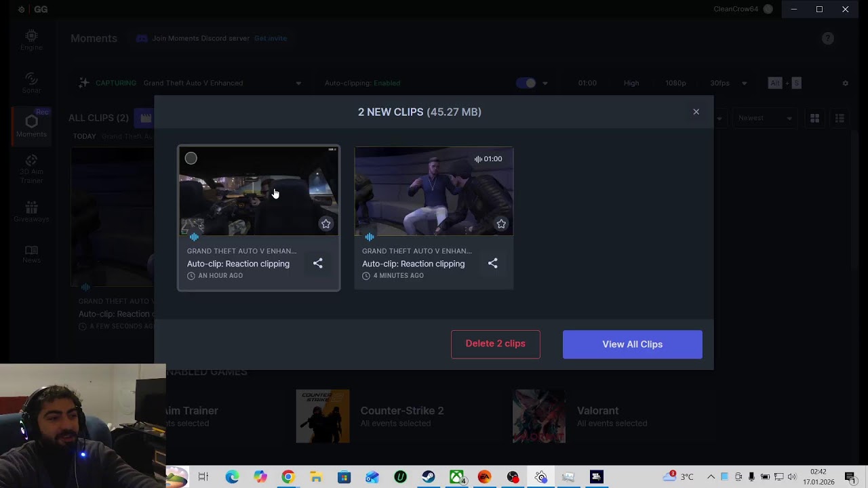Open EA app from taskbar
The width and height of the screenshot is (868, 488).
tap(484, 477)
